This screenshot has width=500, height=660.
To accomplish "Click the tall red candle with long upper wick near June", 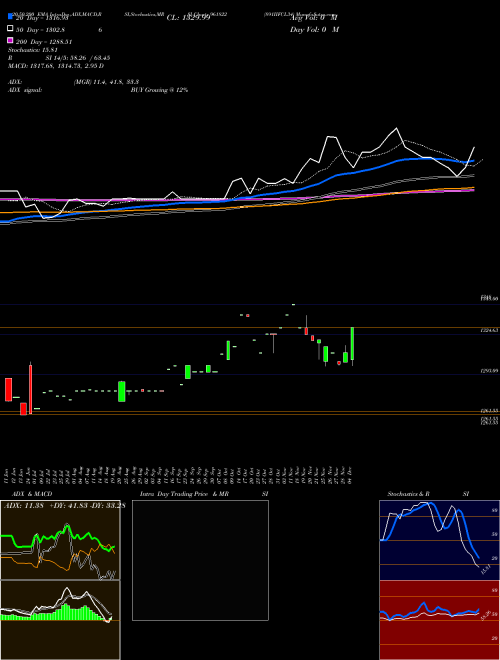I will click(30, 388).
